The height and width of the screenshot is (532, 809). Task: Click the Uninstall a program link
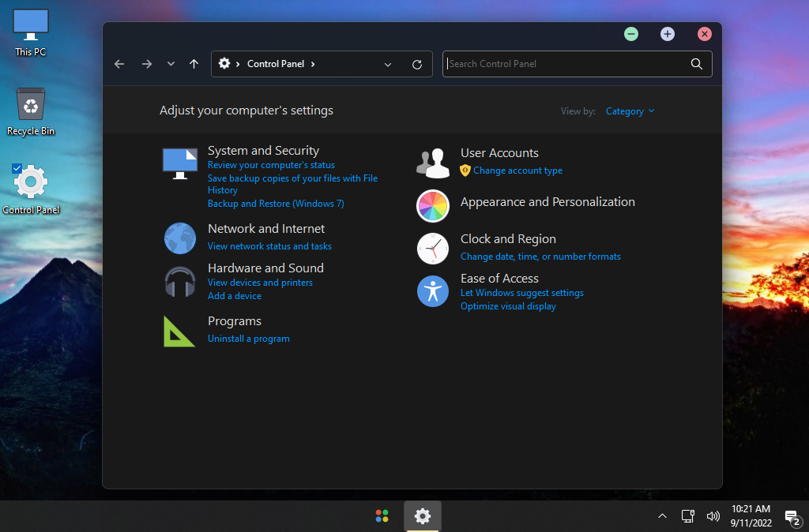248,339
